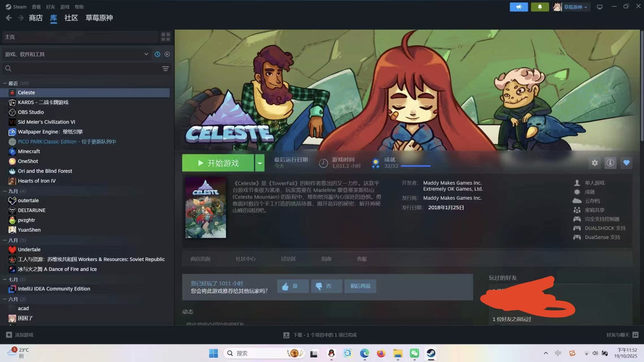Expand the games, software and tools dropdown
The height and width of the screenshot is (362, 644).
(146, 54)
